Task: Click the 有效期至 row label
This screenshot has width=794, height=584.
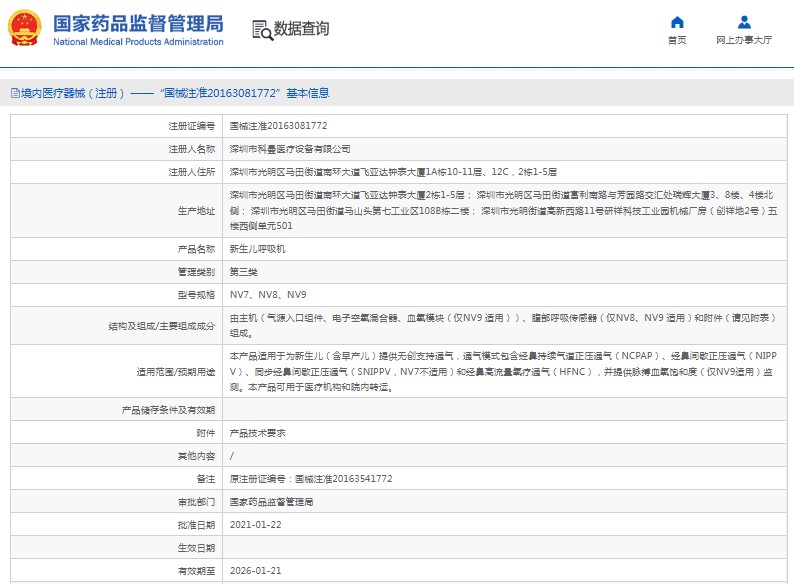Action: point(196,571)
